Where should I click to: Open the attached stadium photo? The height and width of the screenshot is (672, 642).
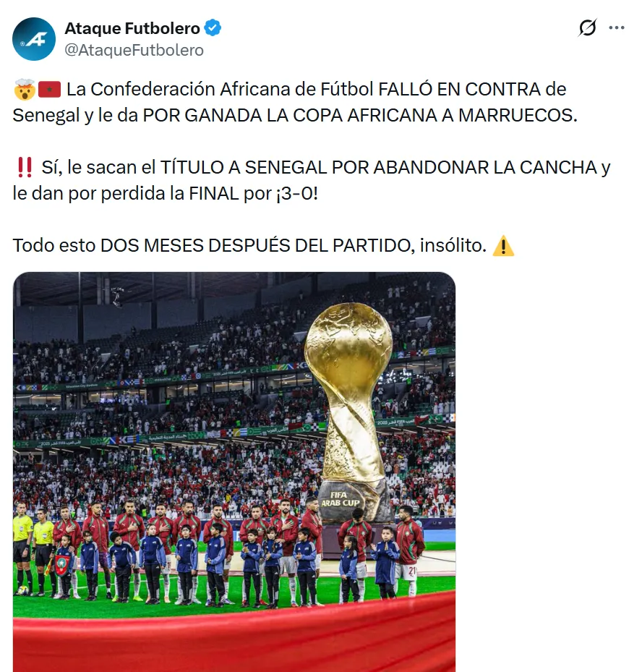click(234, 472)
